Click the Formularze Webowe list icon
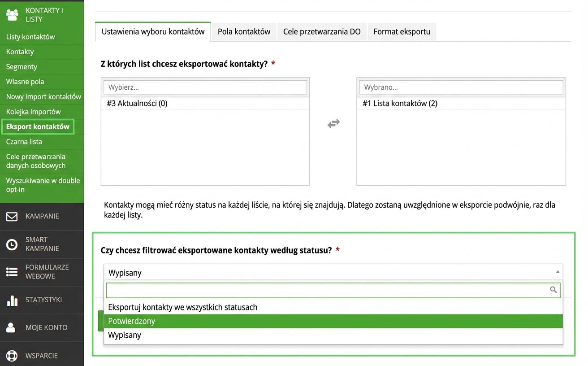This screenshot has height=366, width=588. 12,272
